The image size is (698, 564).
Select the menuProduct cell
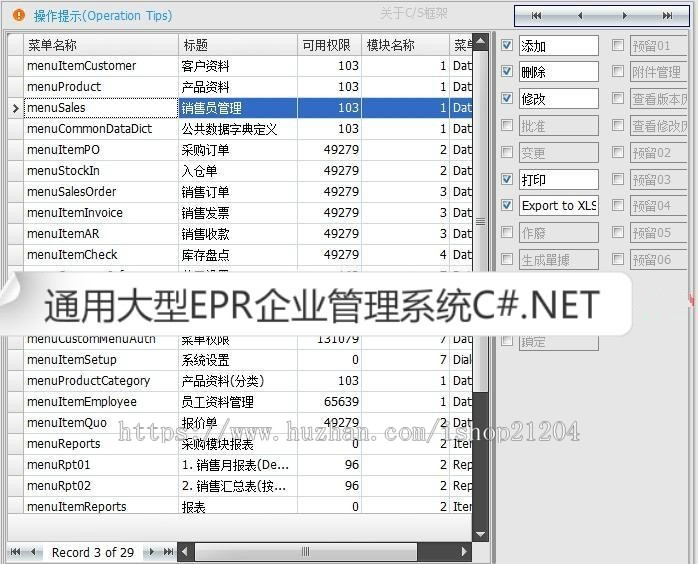(x=101, y=87)
